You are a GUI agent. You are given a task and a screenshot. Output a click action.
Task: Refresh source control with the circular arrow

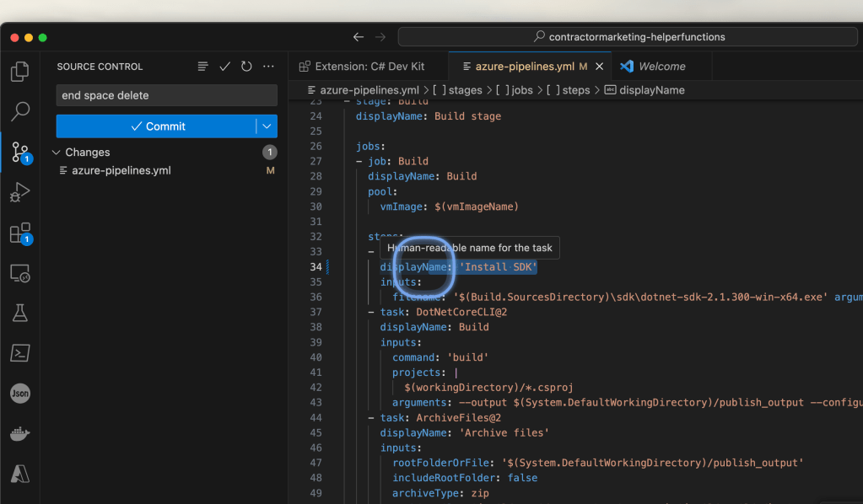coord(246,67)
